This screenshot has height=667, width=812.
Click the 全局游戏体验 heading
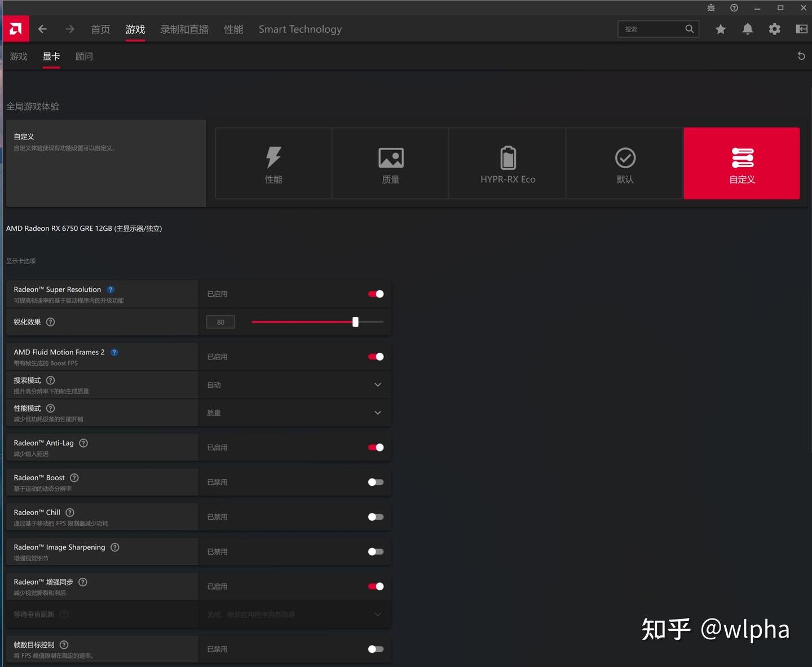(x=33, y=107)
